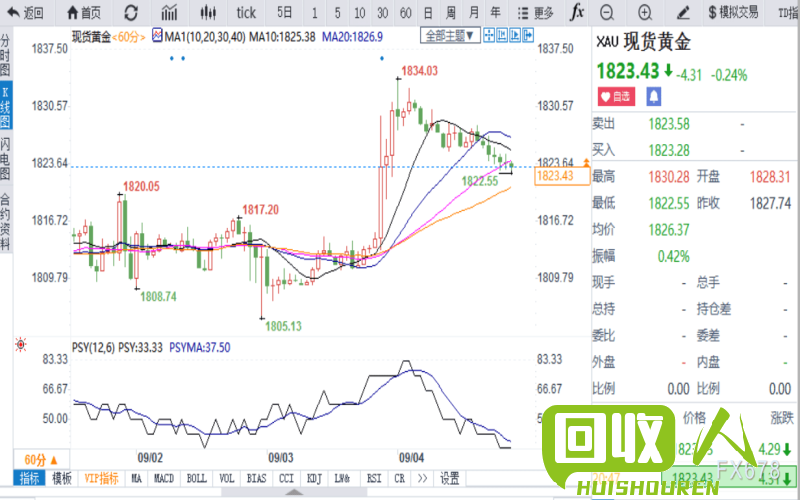This screenshot has height=500, width=800.
Task: Go back with the 返回 arrow
Action: [25, 13]
